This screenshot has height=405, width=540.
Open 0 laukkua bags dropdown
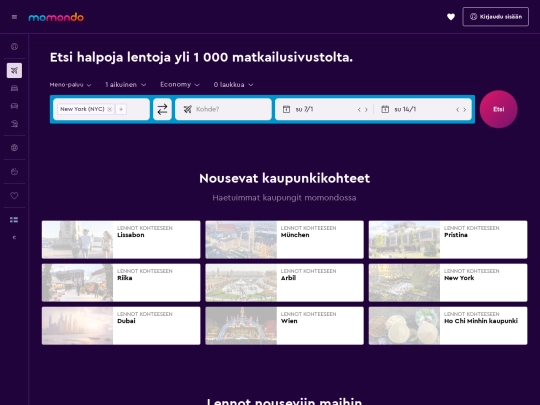coord(233,85)
